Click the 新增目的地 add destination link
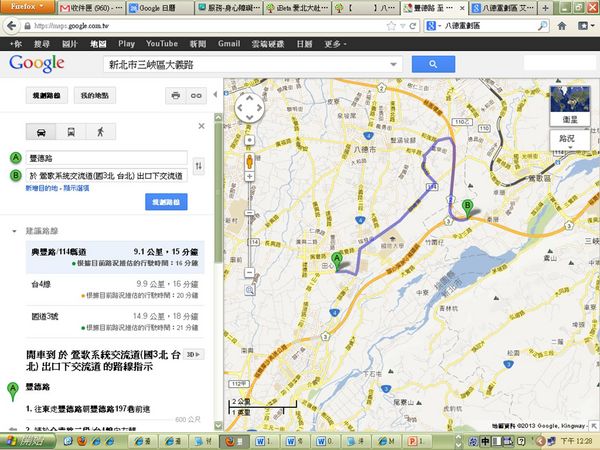600x450 pixels. pyautogui.click(x=30, y=187)
